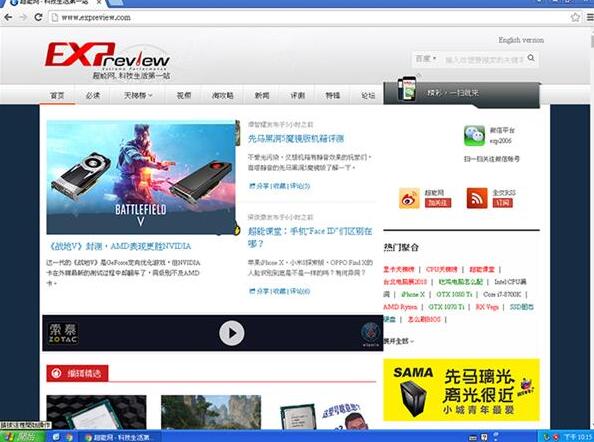This screenshot has width=594, height=442.
Task: Open the 专题 navigation tab
Action: tap(333, 95)
